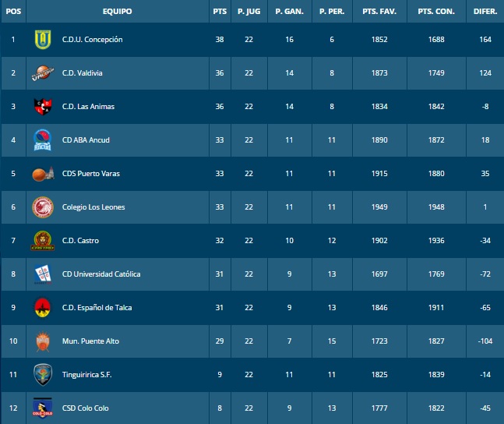
Task: Click the Mun. Puente Alto logo
Action: point(42,341)
